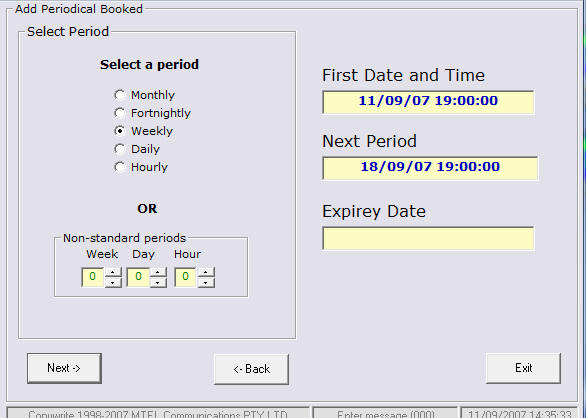
Task: Decrease the Hour spinner value
Action: click(206, 283)
